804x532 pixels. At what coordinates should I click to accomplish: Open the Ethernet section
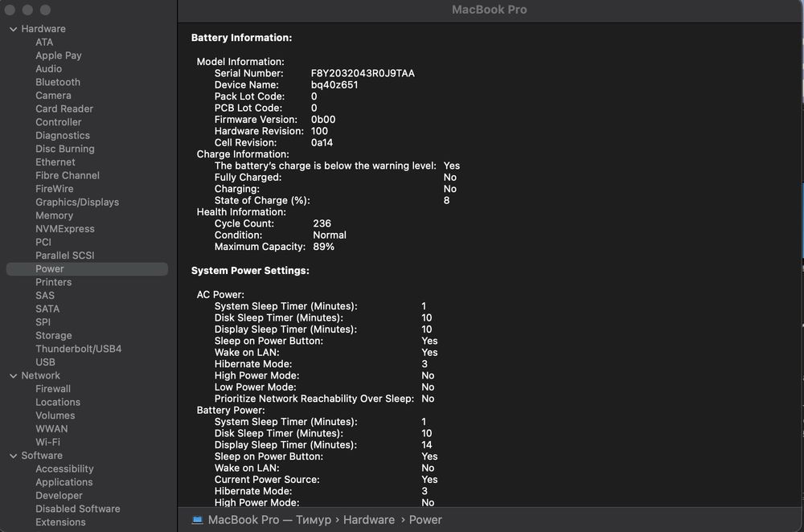coord(55,162)
